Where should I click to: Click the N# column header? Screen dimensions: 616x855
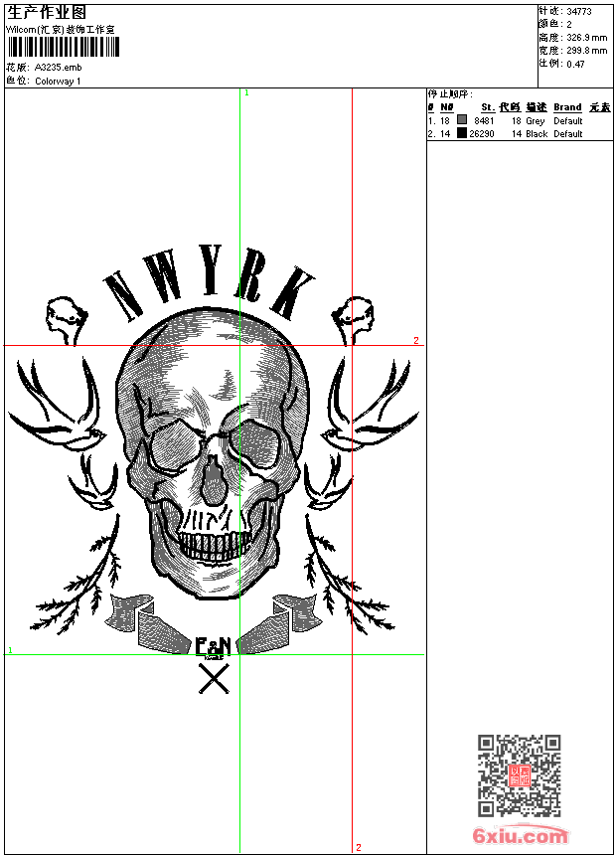[446, 107]
